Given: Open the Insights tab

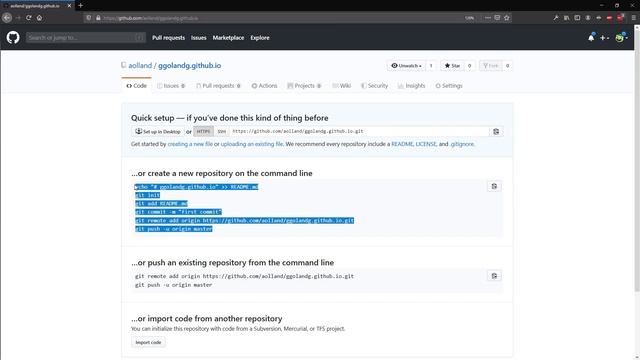Looking at the screenshot, I should pos(411,86).
